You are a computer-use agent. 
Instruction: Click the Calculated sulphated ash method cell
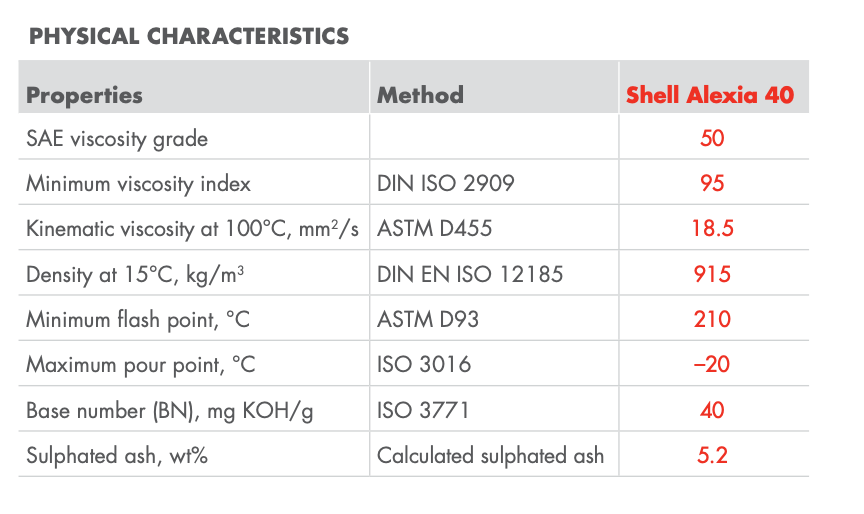[x=490, y=456]
